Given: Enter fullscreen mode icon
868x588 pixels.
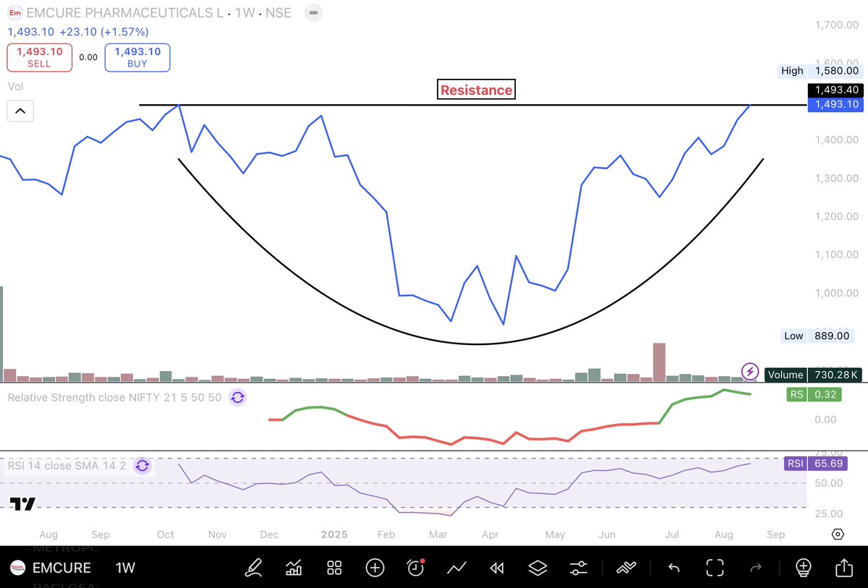Looking at the screenshot, I should (715, 568).
